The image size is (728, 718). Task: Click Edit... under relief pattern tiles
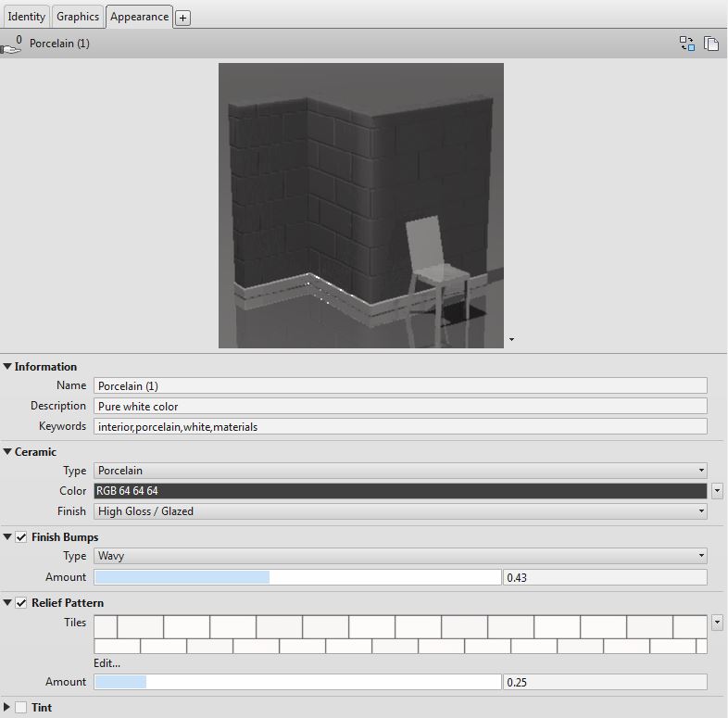point(107,663)
